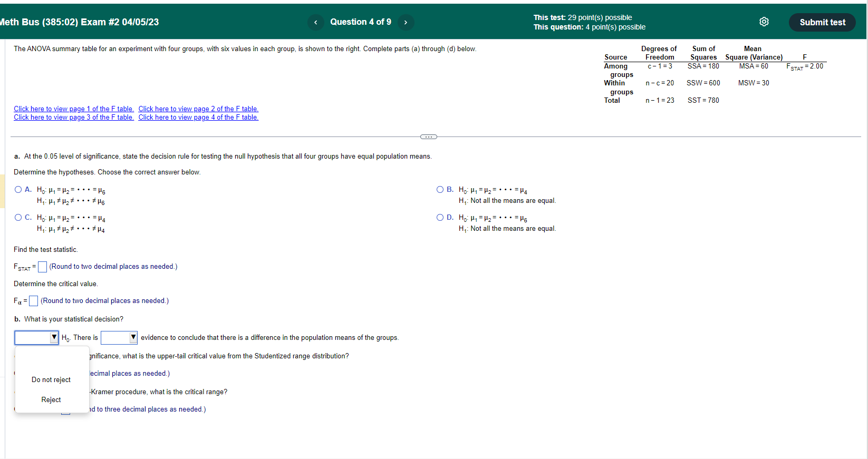
Task: Click the 'c − 1 = 3' table cell
Action: tap(660, 66)
